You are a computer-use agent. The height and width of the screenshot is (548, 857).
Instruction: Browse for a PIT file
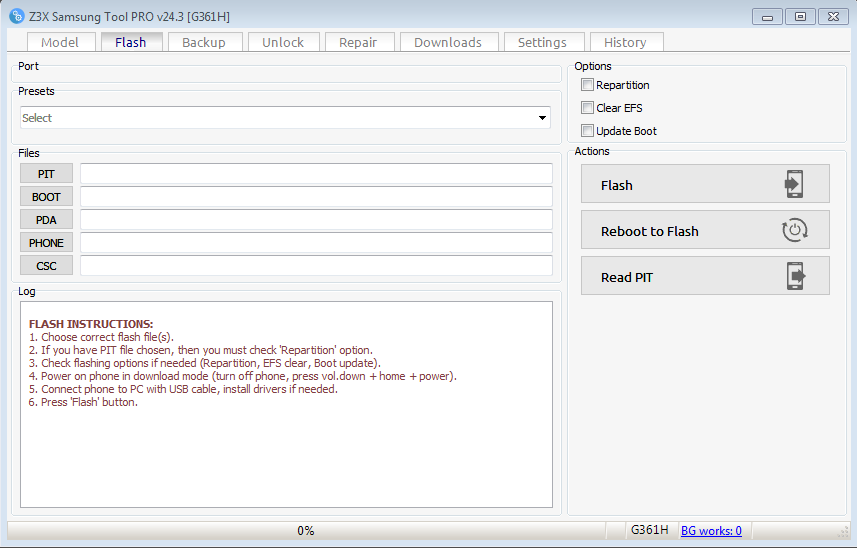coord(46,174)
